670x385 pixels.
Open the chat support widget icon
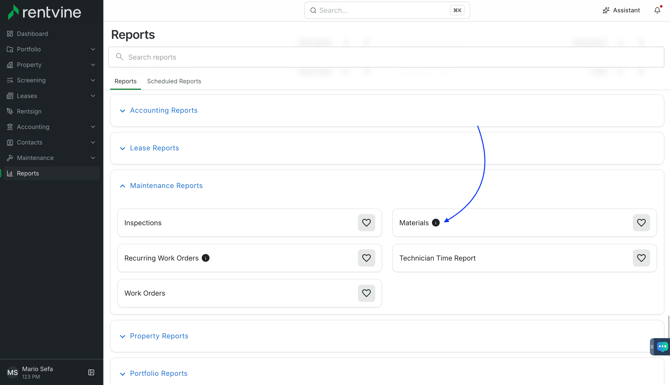point(662,347)
